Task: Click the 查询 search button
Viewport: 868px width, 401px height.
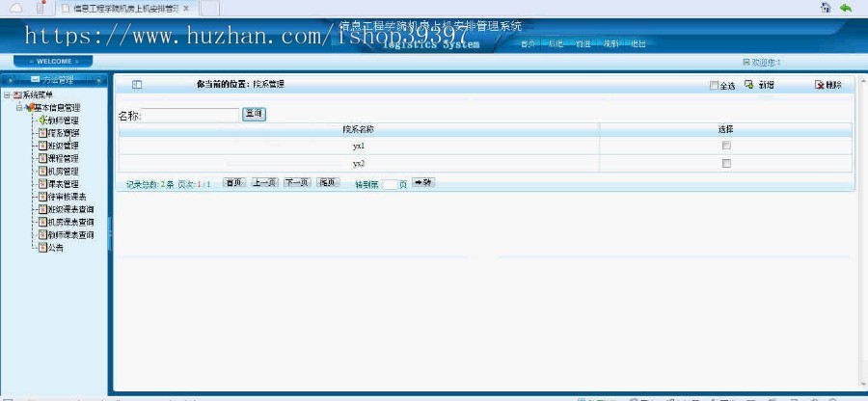Action: 254,115
